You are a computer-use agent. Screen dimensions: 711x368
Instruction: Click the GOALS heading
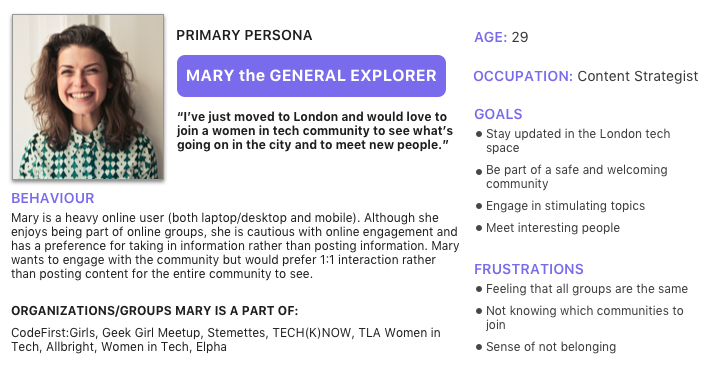[498, 114]
